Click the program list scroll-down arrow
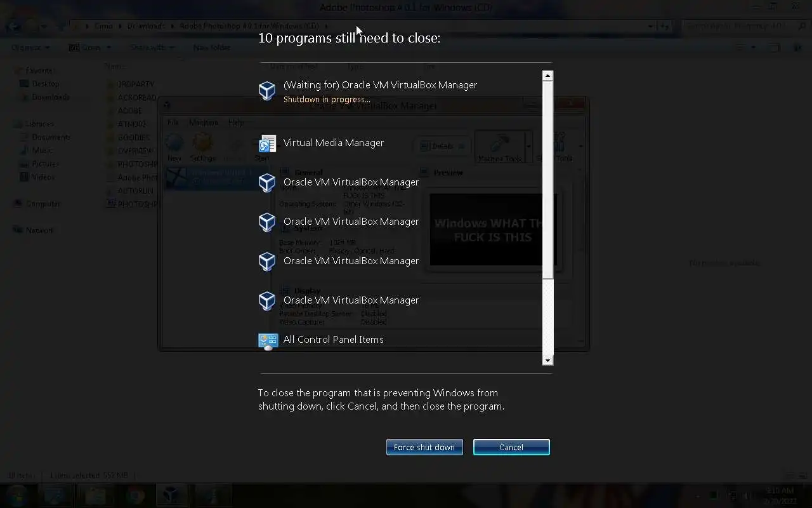The height and width of the screenshot is (508, 812). [548, 360]
